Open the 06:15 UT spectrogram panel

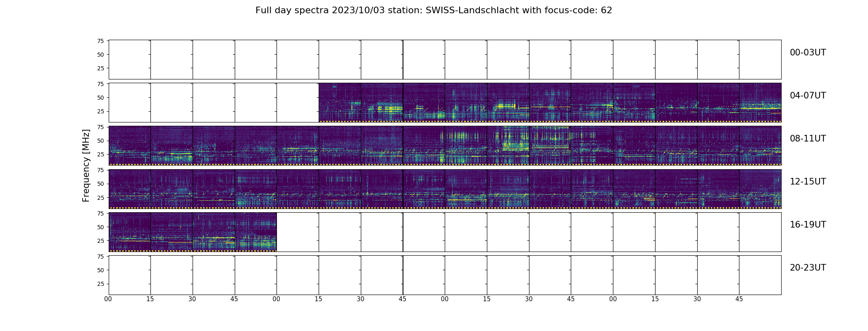pos(508,103)
